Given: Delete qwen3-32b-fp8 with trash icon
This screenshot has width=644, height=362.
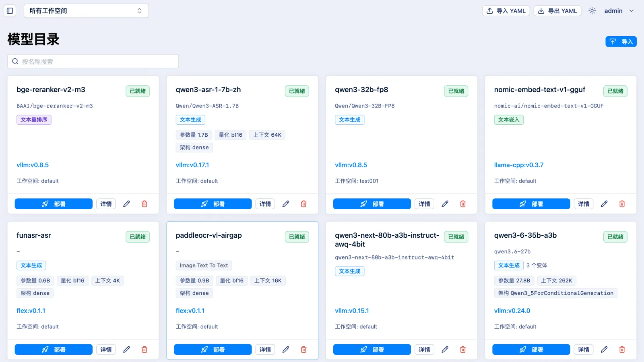Looking at the screenshot, I should (x=463, y=204).
